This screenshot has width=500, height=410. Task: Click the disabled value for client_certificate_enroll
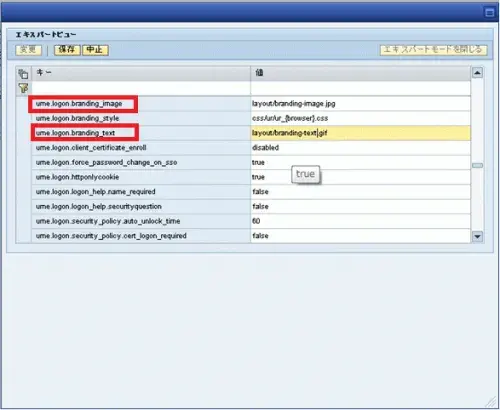pyautogui.click(x=361, y=148)
